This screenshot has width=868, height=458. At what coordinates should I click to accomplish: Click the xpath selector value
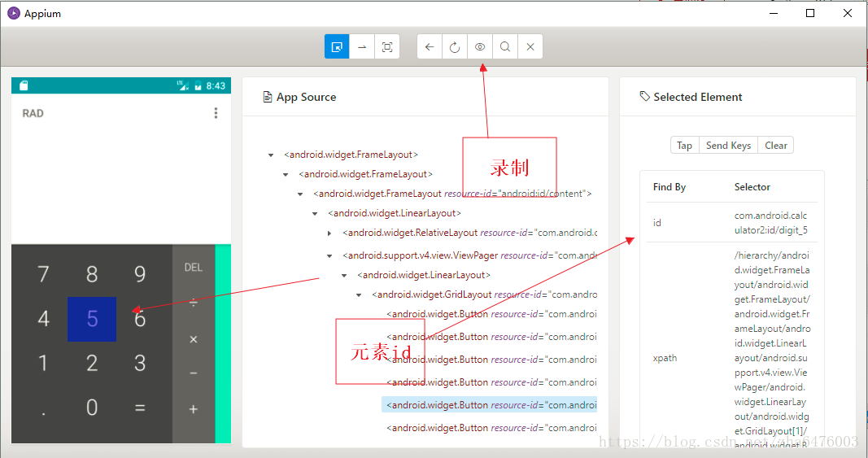[x=772, y=351]
